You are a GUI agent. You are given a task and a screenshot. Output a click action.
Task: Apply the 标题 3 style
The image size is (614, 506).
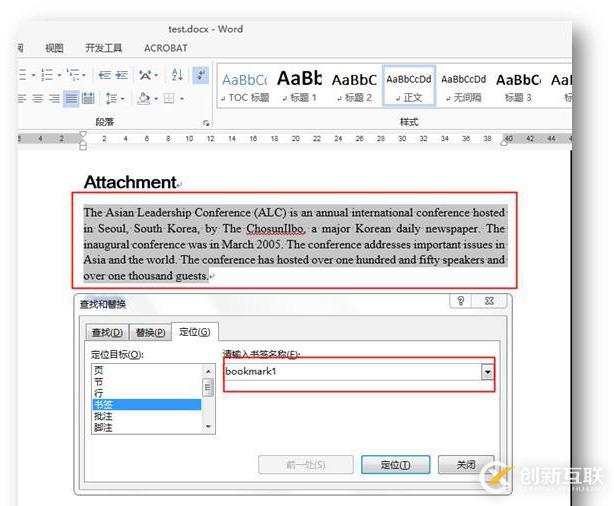pos(518,87)
